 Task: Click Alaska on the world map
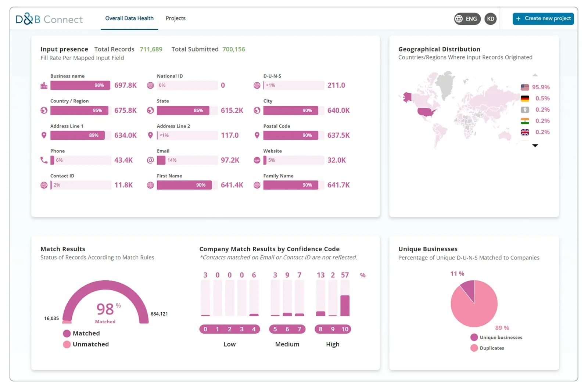tap(407, 97)
